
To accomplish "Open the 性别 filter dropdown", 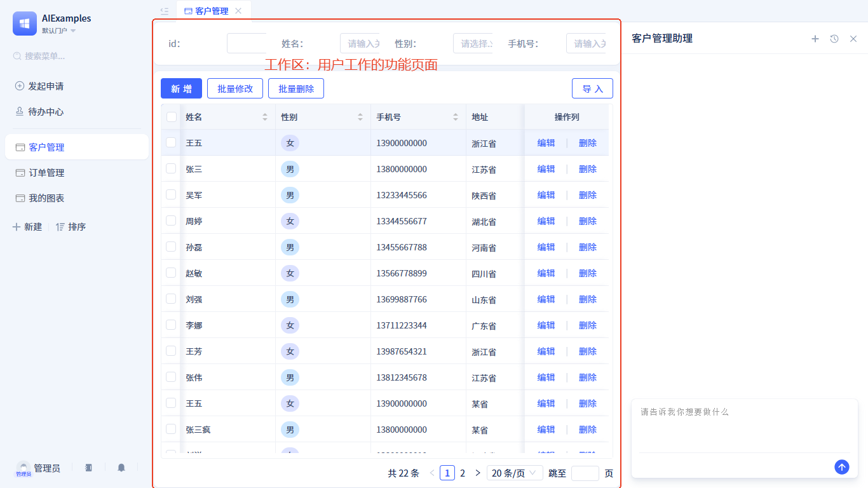I will [473, 43].
